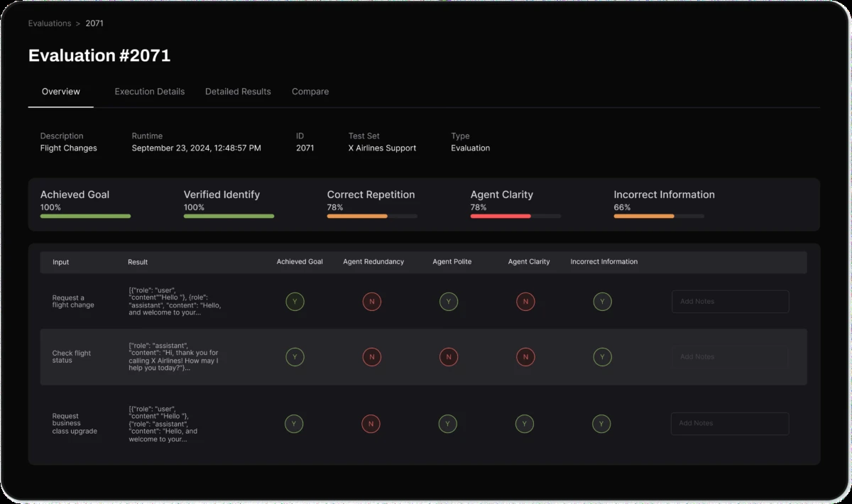Toggle Agent Clarity result in flight change row

[x=525, y=302]
